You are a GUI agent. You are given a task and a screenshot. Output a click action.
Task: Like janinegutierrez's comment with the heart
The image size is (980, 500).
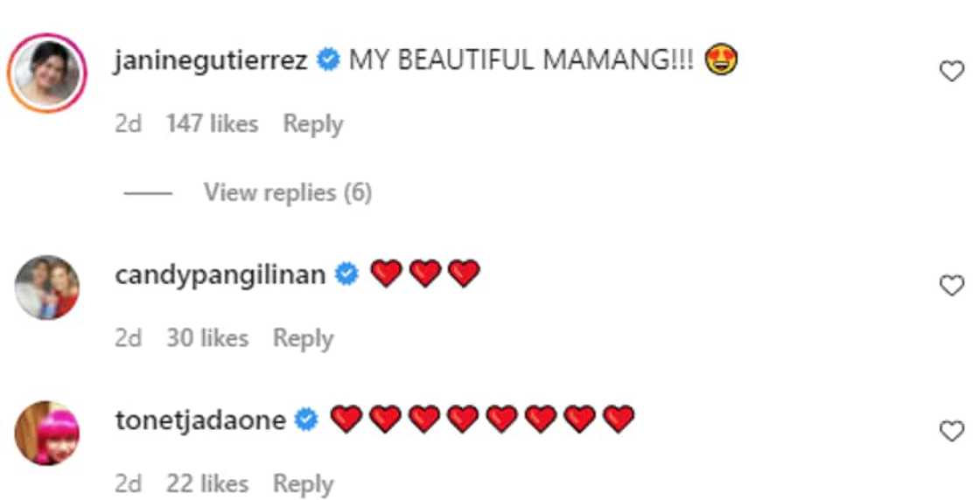(951, 72)
